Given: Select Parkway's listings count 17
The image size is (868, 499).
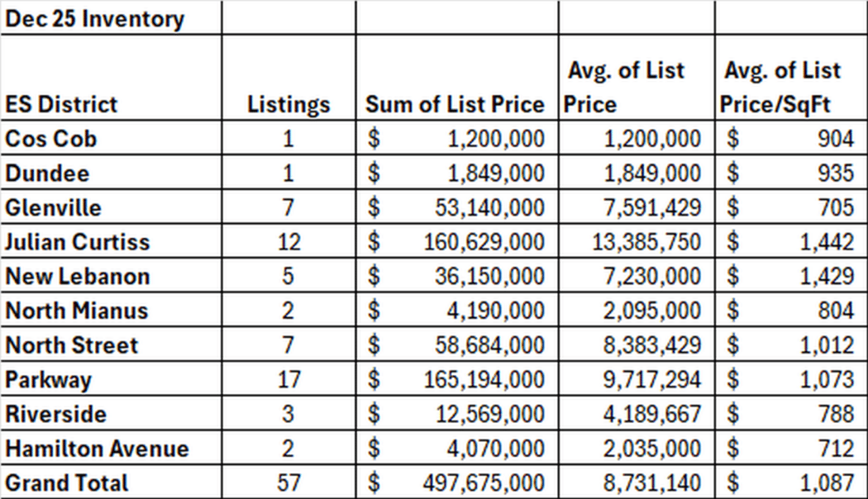Looking at the screenshot, I should coord(289,380).
